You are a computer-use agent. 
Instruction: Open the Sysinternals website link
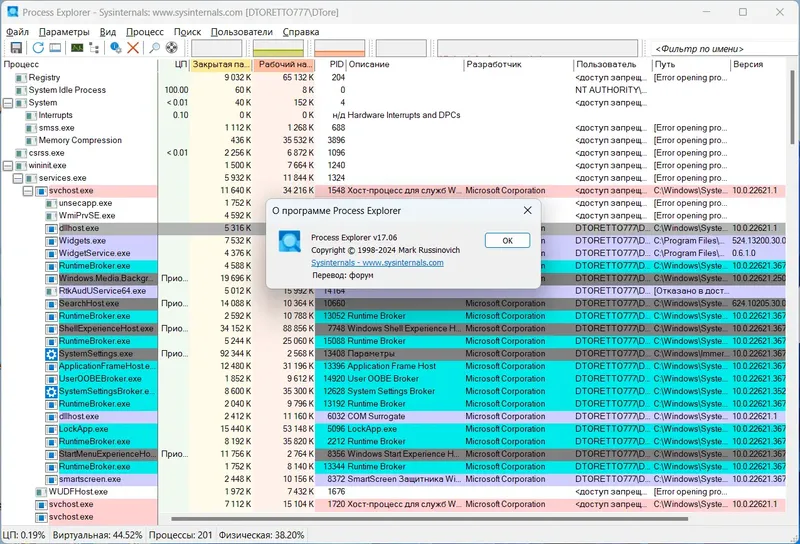coord(377,262)
